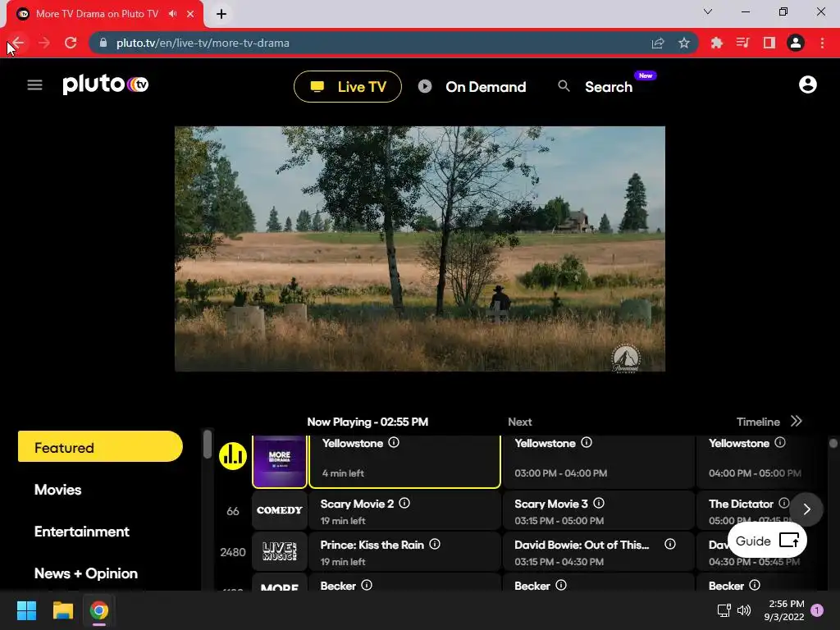Reload the Pluto TV page

71,43
